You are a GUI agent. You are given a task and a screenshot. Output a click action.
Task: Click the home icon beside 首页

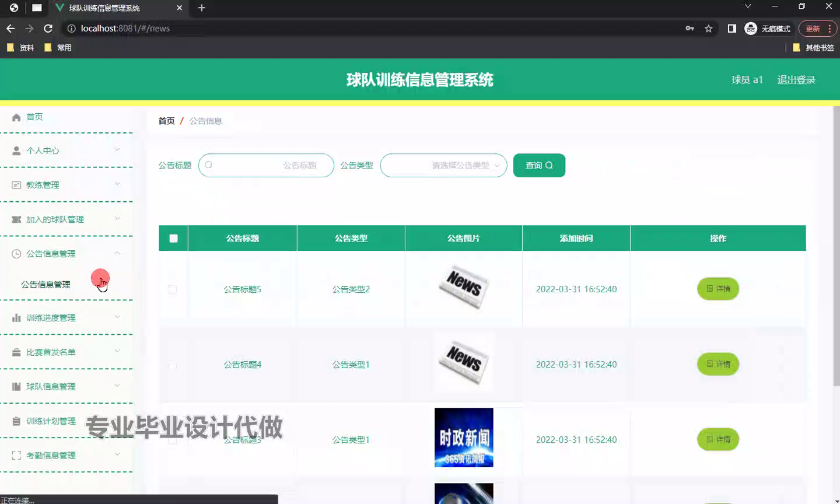(16, 116)
